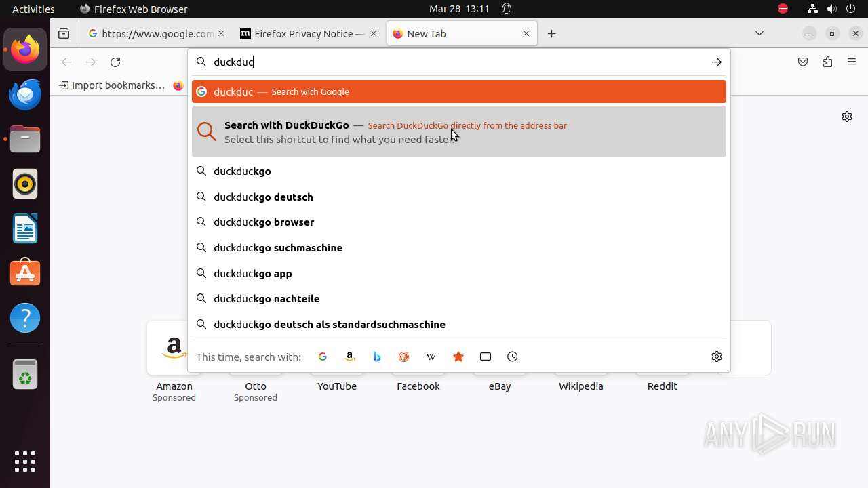Viewport: 868px width, 488px height.
Task: Open Firefox from the Ubuntu dock
Action: 25,49
